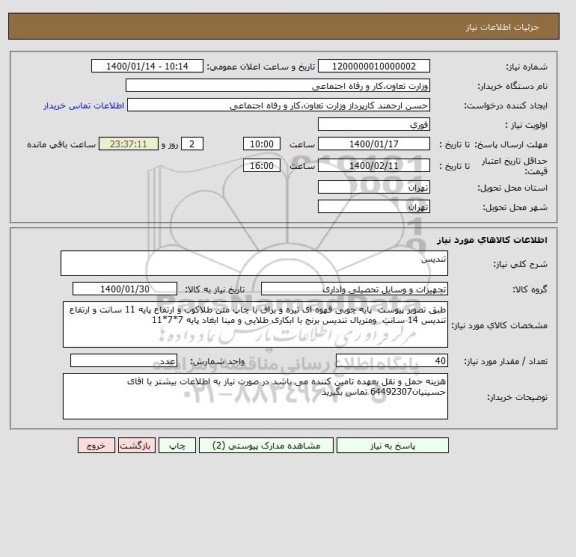
Task: Click the مشخصات کالای مورد نیاز label
Action: [499, 325]
